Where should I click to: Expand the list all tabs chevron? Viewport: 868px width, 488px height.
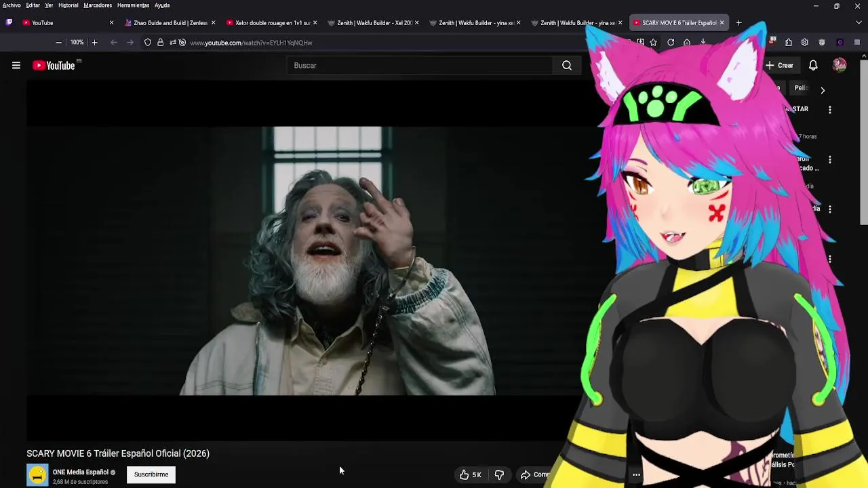[859, 23]
